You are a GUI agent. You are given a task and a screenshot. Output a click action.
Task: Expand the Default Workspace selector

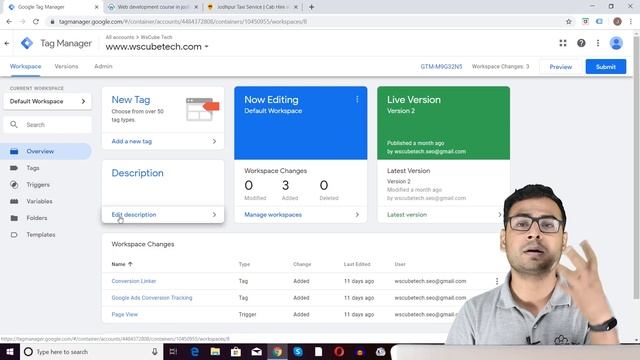click(47, 101)
